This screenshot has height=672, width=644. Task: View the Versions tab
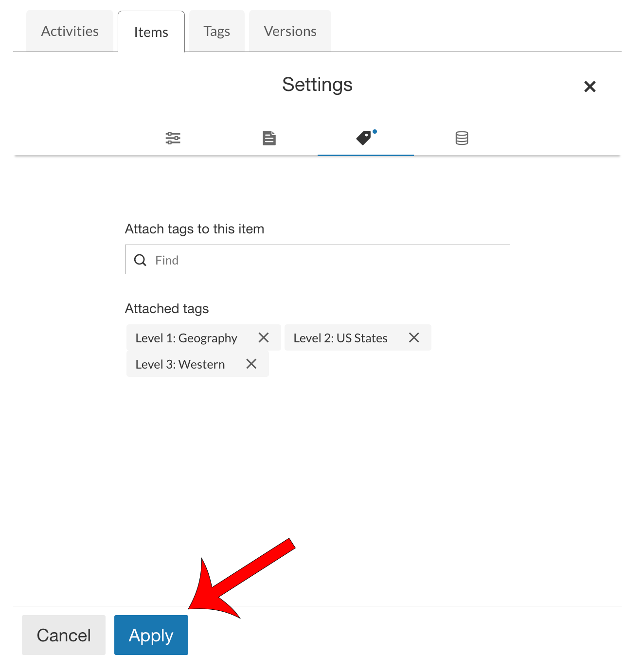coord(289,31)
